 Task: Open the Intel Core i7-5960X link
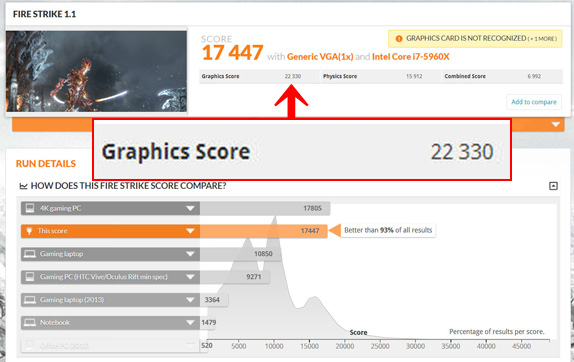pos(410,57)
